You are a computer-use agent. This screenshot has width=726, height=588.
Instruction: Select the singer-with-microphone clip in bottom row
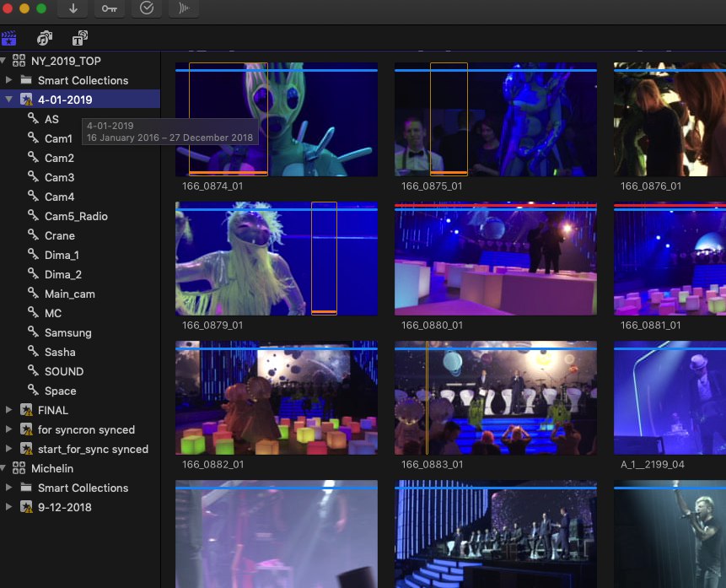pos(670,534)
